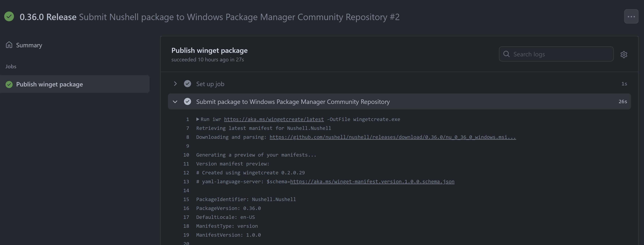
Task: Click the checkmark icon beside Publish winget package job
Action: point(9,84)
